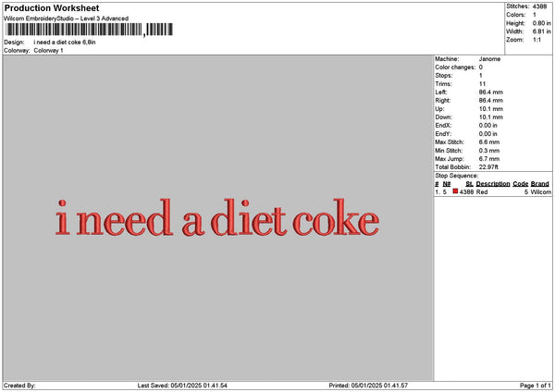Click the Stitches value 4388 in header

[539, 6]
